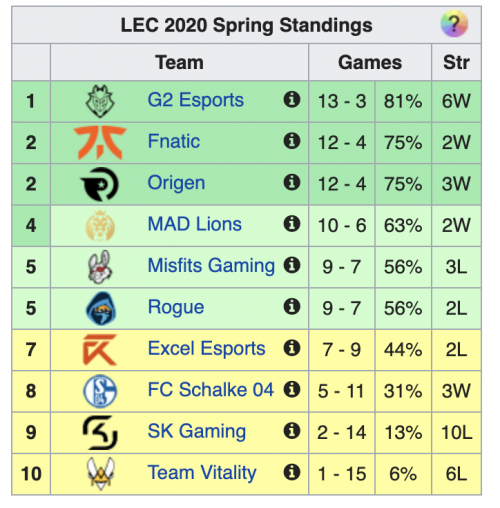Open the G2 Esports team link

[x=196, y=100]
